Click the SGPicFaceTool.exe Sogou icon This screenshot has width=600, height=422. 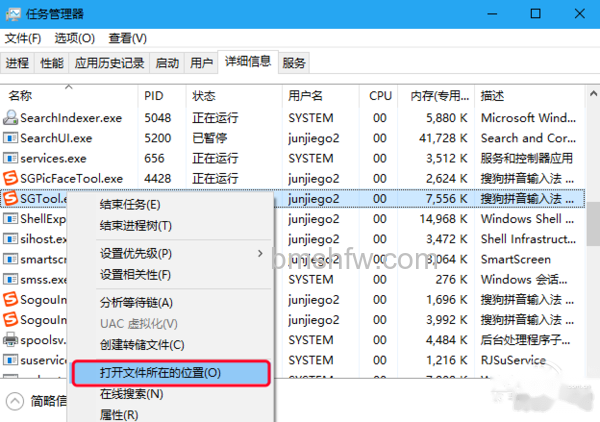tap(10, 178)
